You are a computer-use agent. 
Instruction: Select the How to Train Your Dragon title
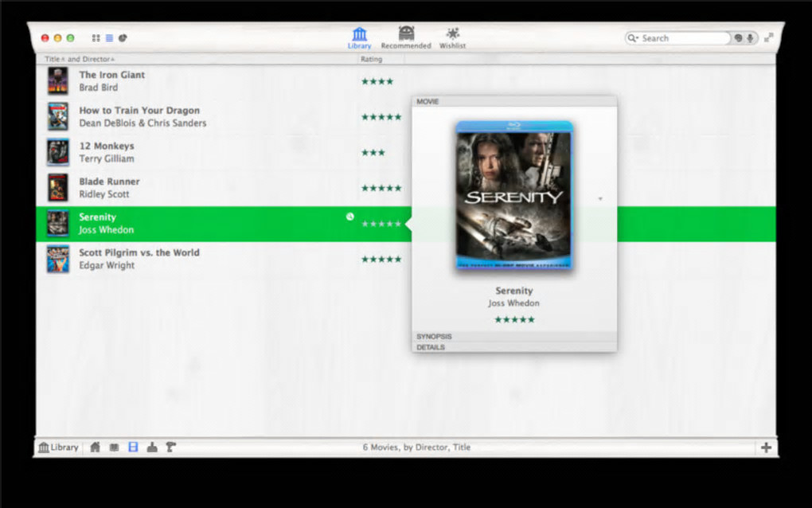tap(139, 111)
